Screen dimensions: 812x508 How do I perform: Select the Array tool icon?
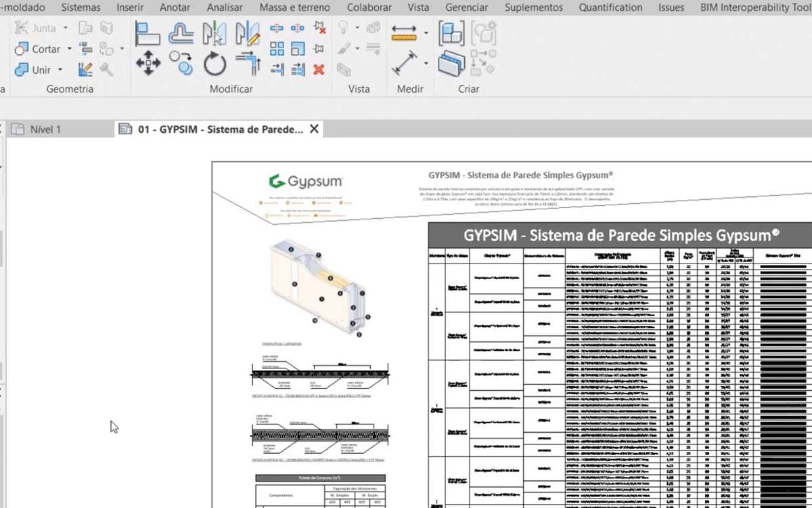pyautogui.click(x=277, y=49)
